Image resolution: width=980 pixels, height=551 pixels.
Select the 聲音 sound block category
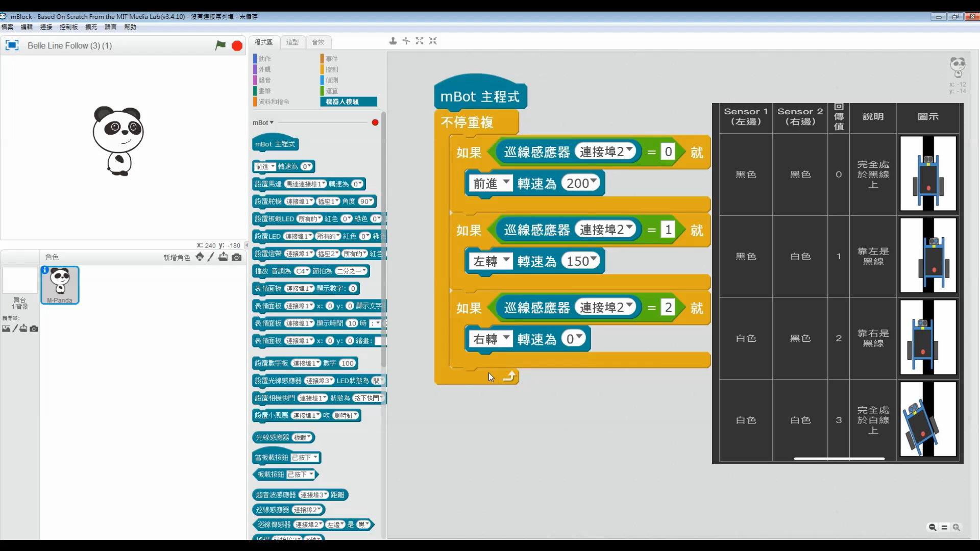264,80
